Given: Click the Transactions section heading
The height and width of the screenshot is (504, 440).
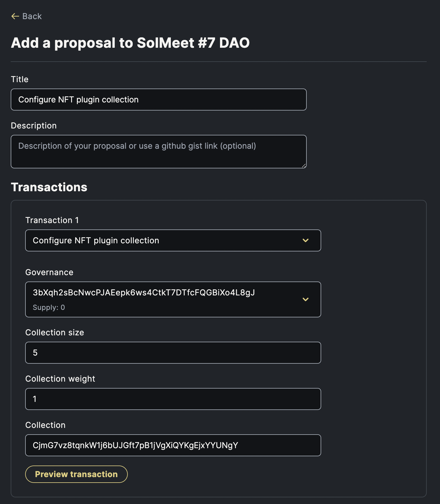Looking at the screenshot, I should point(49,187).
